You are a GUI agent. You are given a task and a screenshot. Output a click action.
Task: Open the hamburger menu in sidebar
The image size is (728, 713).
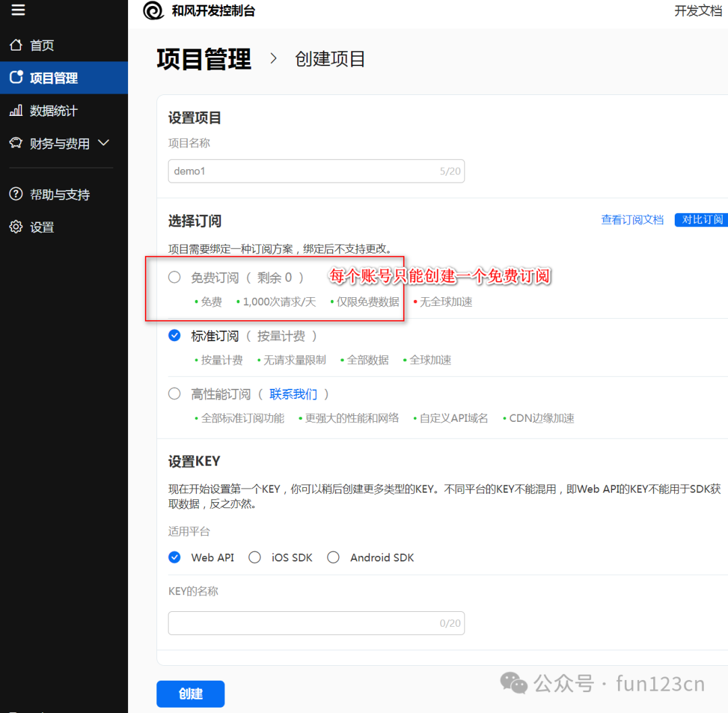click(x=18, y=10)
